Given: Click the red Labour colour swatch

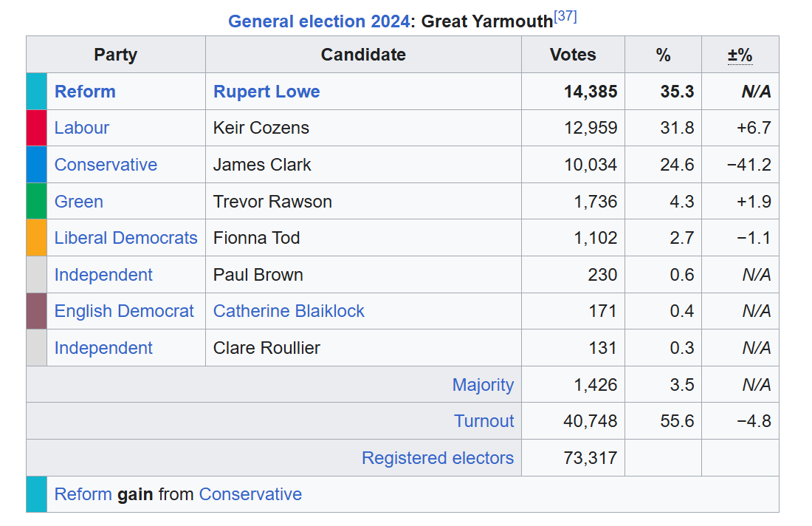Looking at the screenshot, I should [x=36, y=128].
